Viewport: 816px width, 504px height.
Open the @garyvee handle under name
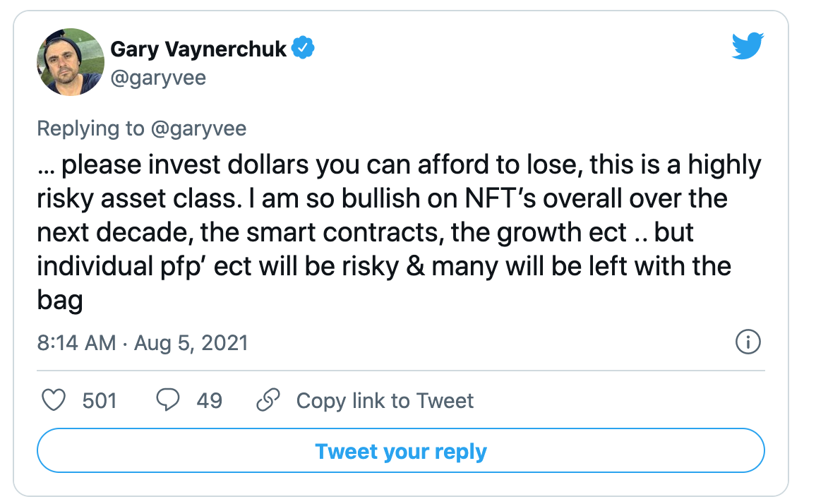(x=158, y=76)
